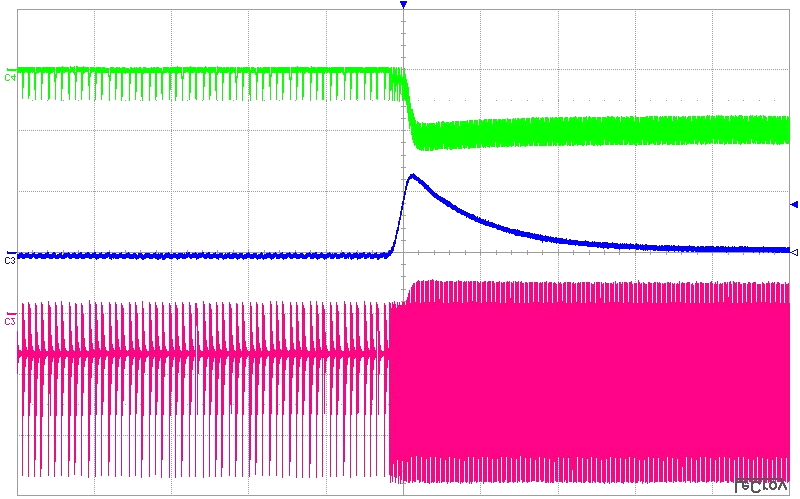The height and width of the screenshot is (499, 800).
Task: Click the green C4 channel label
Action: (x=10, y=77)
